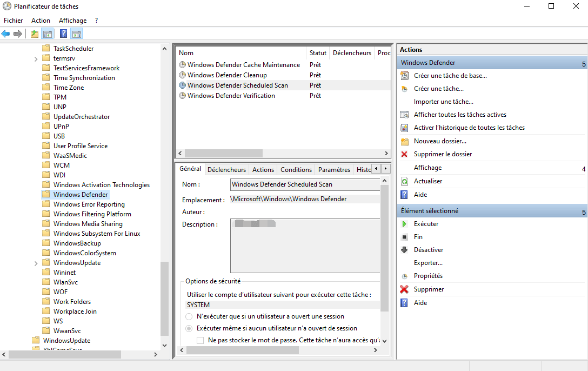The width and height of the screenshot is (588, 371).
Task: Open the Action menu in the menu bar
Action: pyautogui.click(x=41, y=20)
